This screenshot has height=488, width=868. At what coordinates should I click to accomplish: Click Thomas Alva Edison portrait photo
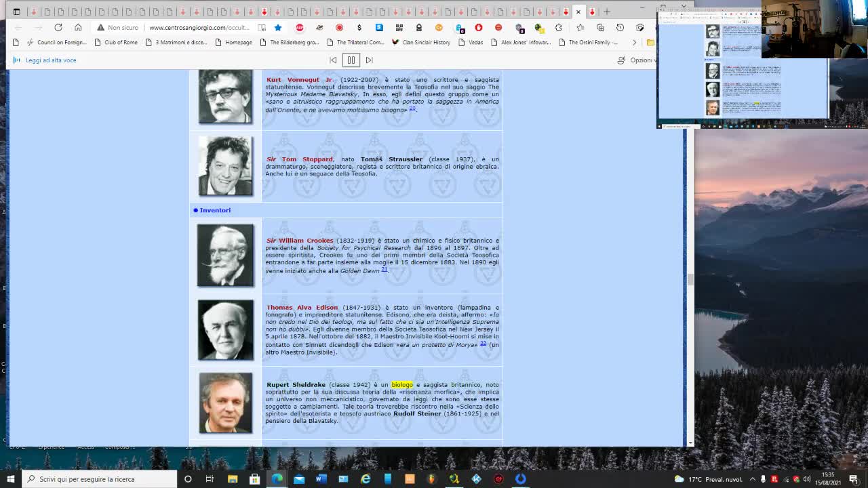225,330
